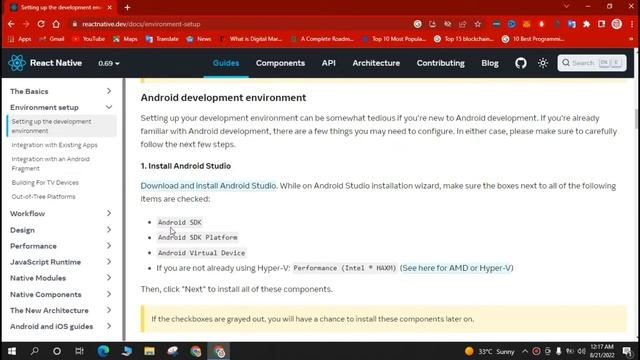Screen dimensions: 640x360
Task: Open Building For TV Devices page
Action: coord(45,182)
